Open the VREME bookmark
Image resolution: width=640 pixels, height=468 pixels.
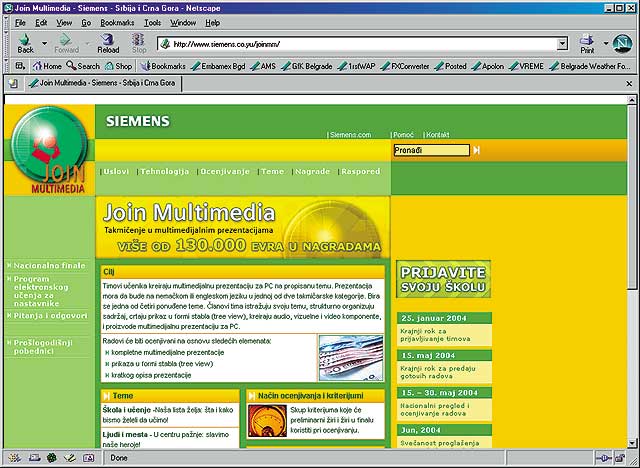tap(527, 66)
